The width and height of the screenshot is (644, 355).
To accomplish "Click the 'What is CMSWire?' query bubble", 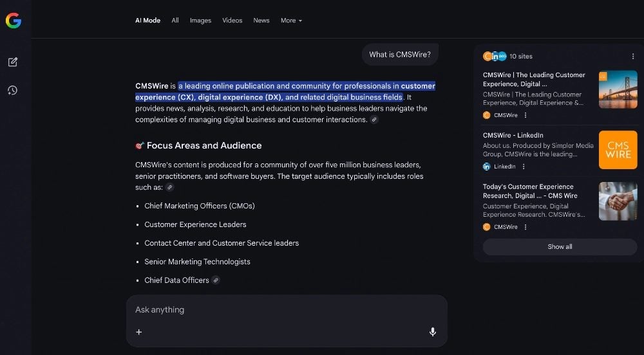I will pos(400,55).
